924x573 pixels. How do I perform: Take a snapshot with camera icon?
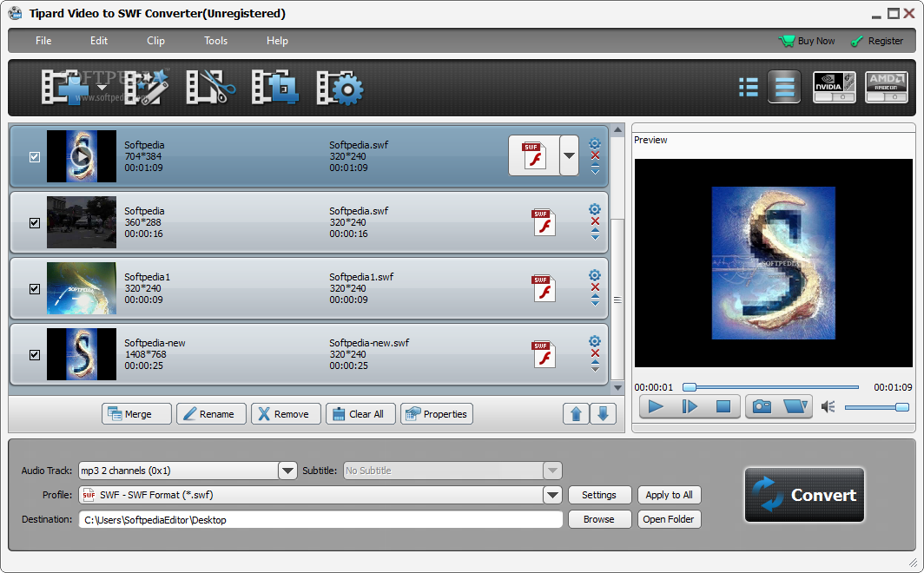[x=762, y=406]
